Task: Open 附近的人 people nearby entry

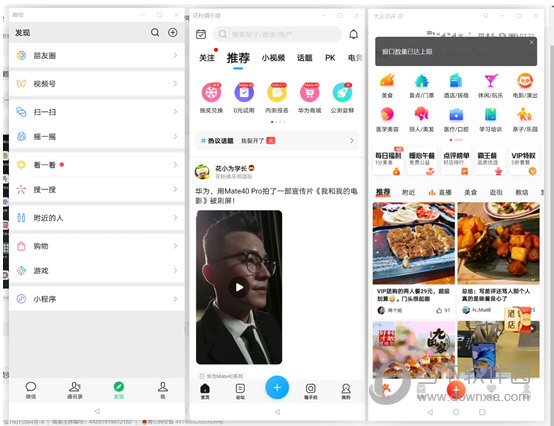Action: tap(97, 218)
